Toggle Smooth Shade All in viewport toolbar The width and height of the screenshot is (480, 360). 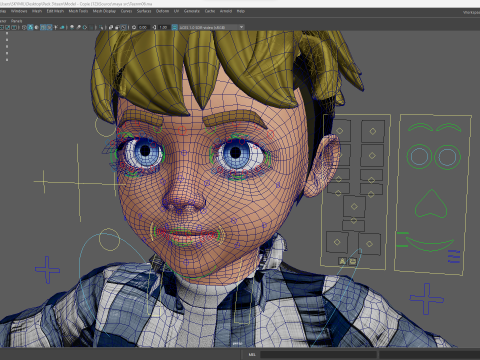click(30, 27)
